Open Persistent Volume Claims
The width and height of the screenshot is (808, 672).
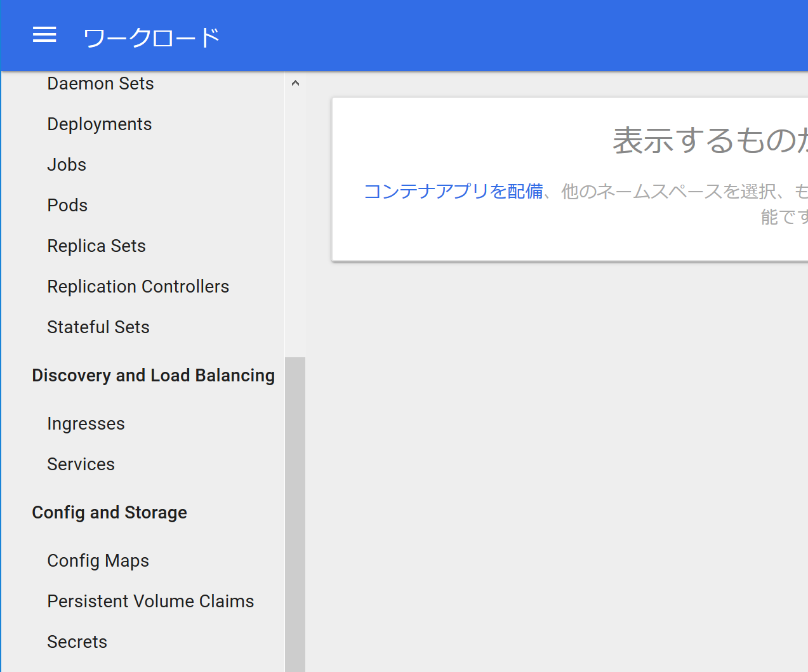(150, 601)
